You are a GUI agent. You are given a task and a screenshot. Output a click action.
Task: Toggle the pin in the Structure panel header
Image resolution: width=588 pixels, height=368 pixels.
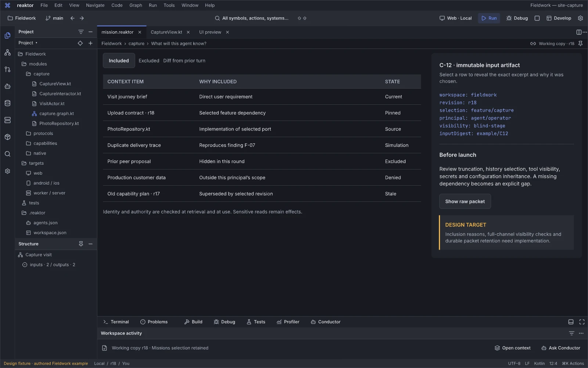click(81, 244)
